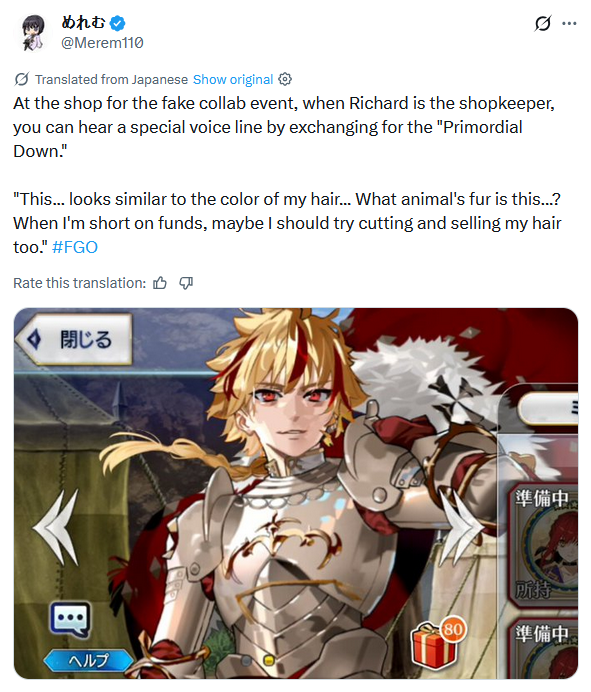This screenshot has width=591, height=692.
Task: Select the first 準備中 item in the shop list
Action: [x=543, y=546]
